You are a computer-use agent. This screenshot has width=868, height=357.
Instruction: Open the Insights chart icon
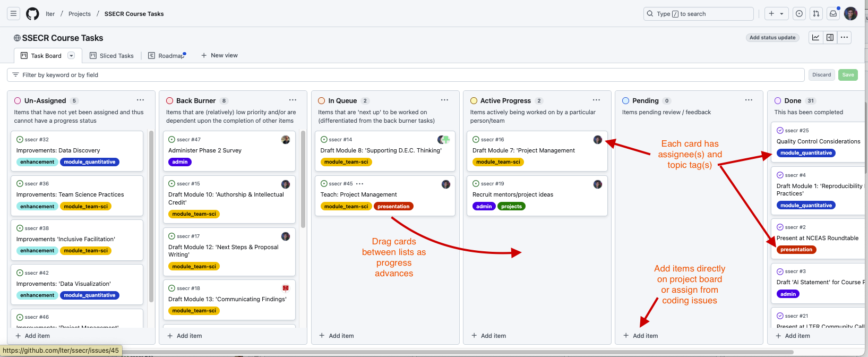(815, 37)
